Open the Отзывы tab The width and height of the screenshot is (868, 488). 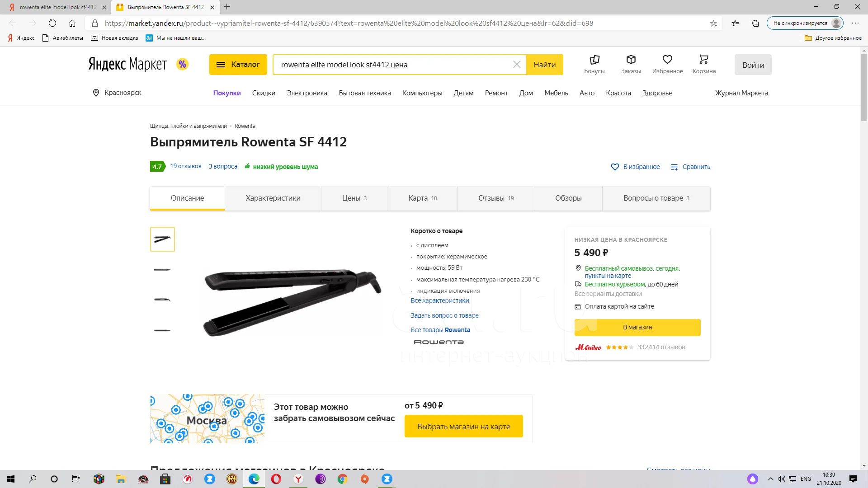pos(496,198)
